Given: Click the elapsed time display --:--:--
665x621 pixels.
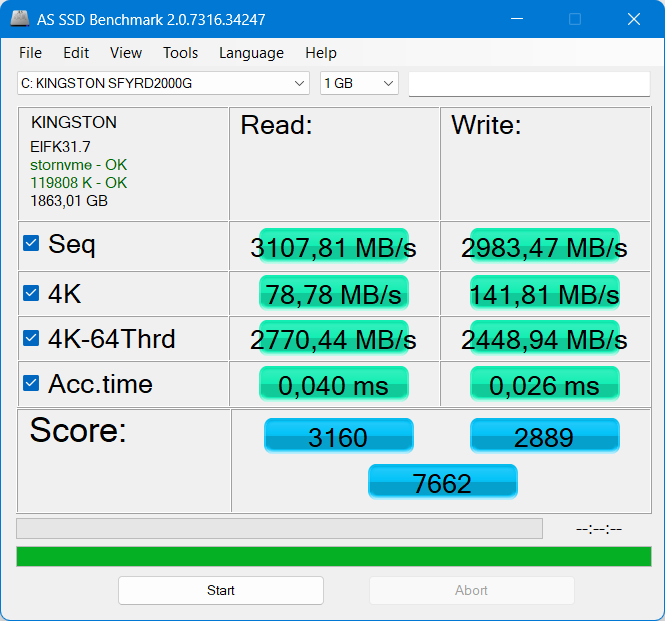Looking at the screenshot, I should (x=599, y=529).
